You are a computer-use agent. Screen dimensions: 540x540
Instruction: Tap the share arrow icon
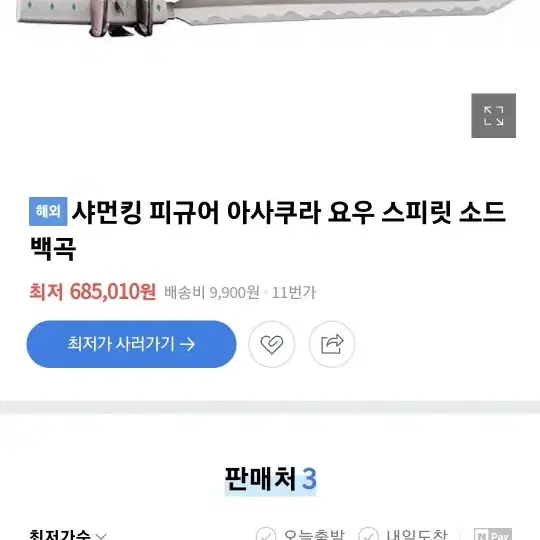[x=332, y=344]
